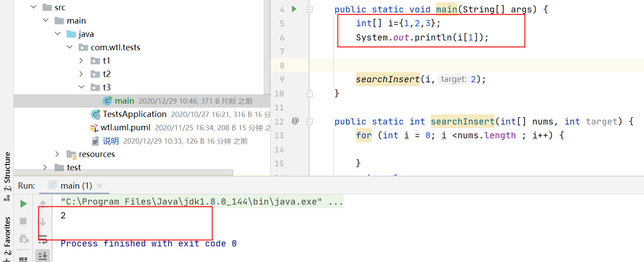Click the text file icon beside 说明
The width and height of the screenshot is (644, 262).
[95, 141]
